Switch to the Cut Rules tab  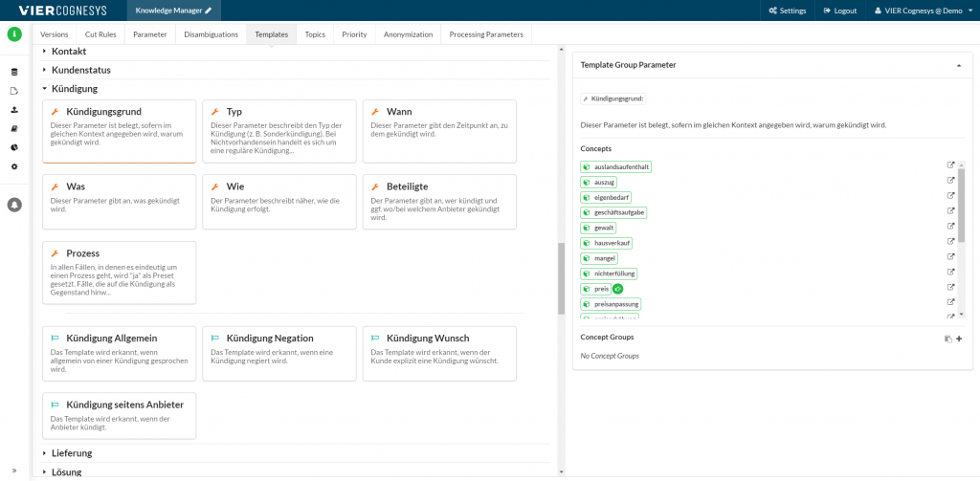pos(100,34)
